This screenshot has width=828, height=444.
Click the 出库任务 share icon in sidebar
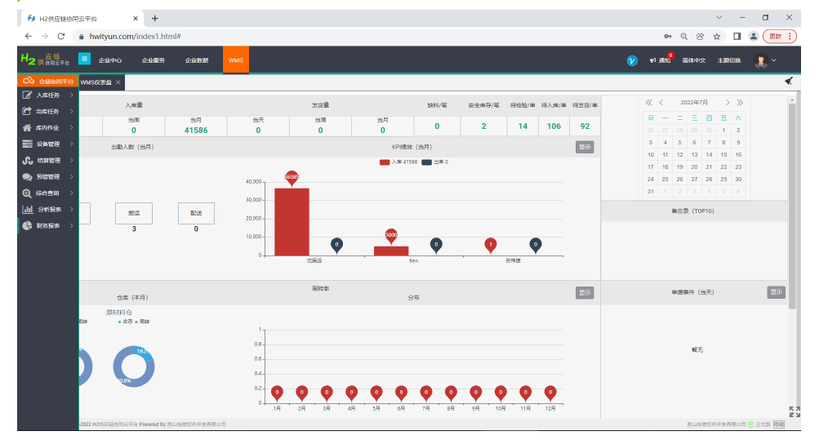[x=27, y=111]
